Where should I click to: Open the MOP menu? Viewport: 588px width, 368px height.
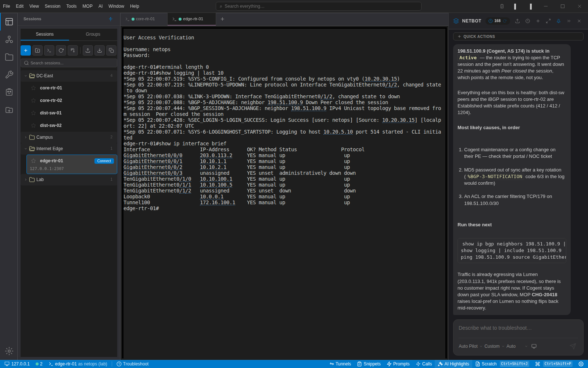pyautogui.click(x=87, y=6)
